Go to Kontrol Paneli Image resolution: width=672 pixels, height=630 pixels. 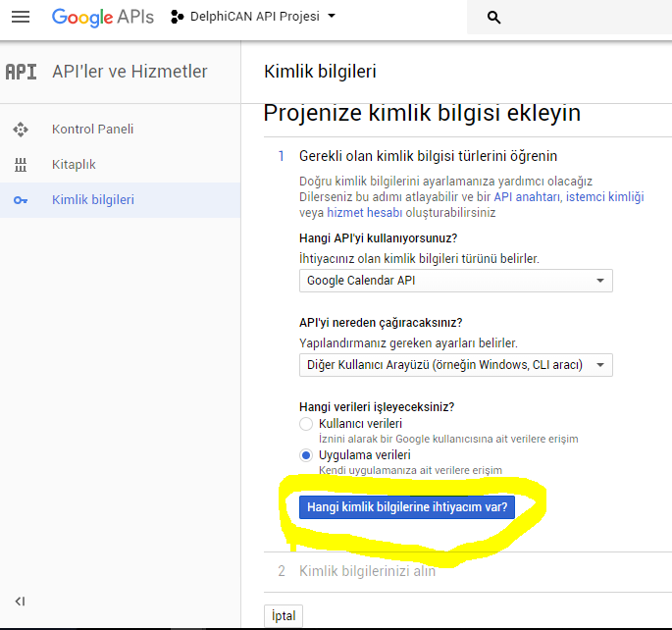tap(92, 129)
